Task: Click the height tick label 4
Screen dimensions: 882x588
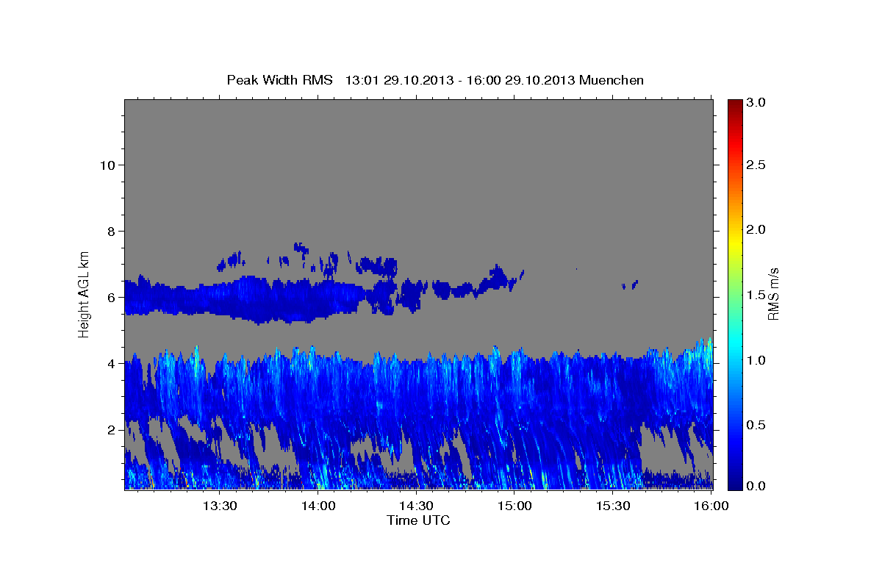Action: point(110,363)
